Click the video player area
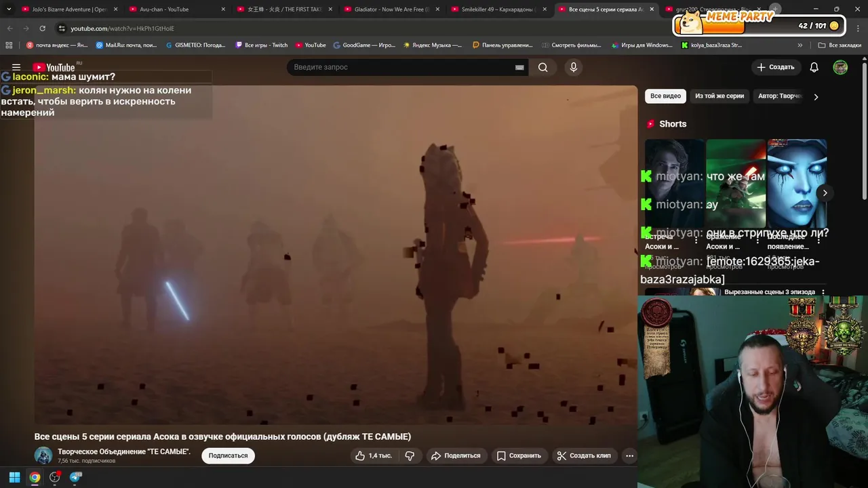The width and height of the screenshot is (868, 488). [x=336, y=254]
